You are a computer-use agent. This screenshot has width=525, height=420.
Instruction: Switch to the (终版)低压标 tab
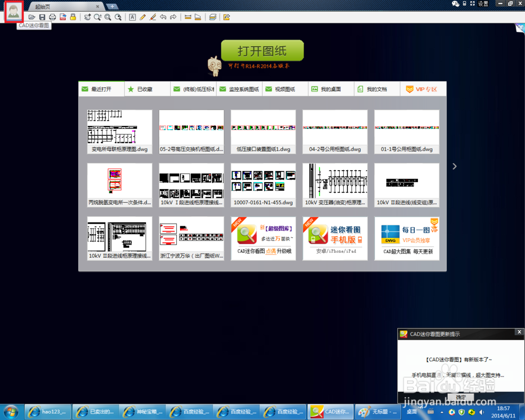pyautogui.click(x=193, y=89)
